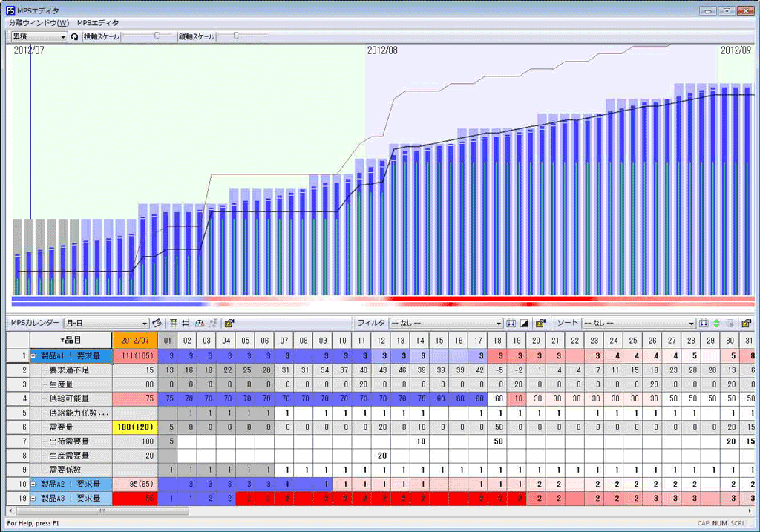Click the refresh icon beside the 累積 dropdown
The image size is (760, 532).
click(x=74, y=36)
